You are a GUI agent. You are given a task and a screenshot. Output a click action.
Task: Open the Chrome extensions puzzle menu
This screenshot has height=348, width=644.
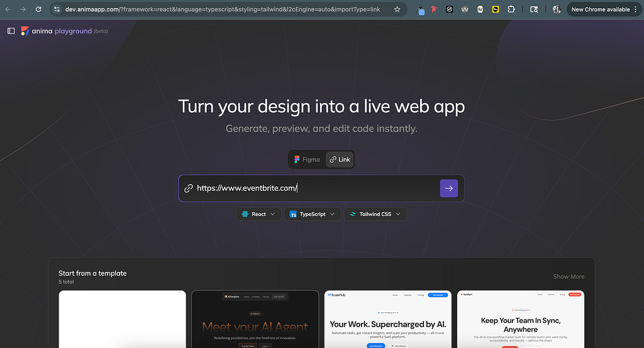[511, 9]
